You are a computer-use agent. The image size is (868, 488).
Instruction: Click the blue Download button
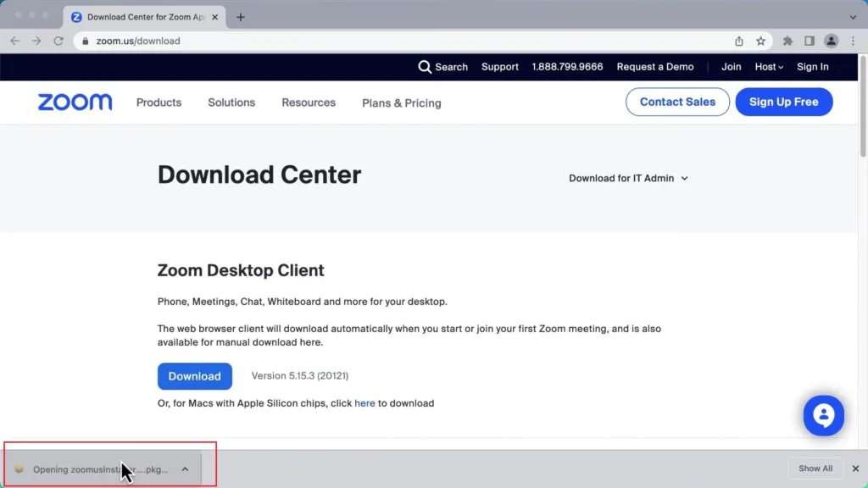tap(194, 376)
